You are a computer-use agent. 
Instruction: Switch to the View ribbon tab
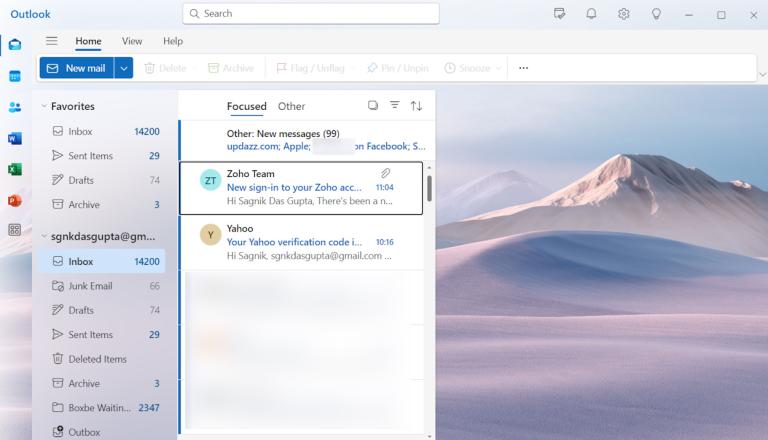[132, 41]
